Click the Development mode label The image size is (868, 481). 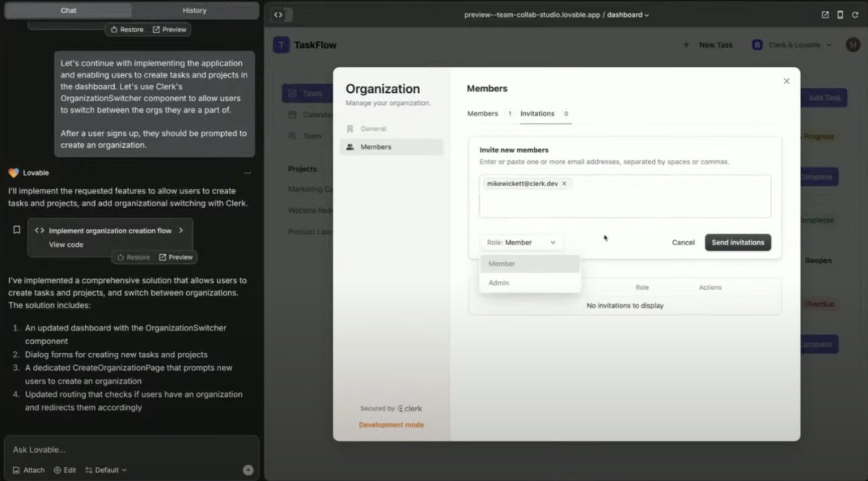(391, 425)
